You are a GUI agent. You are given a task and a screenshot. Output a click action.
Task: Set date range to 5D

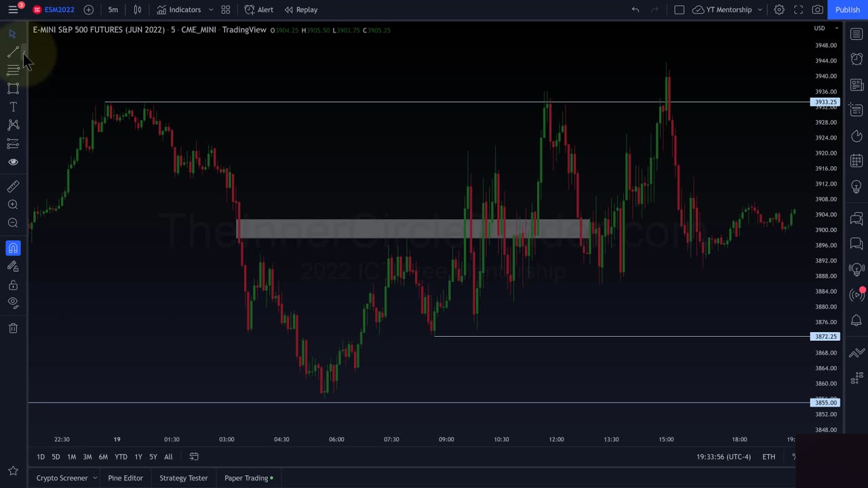[x=56, y=457]
